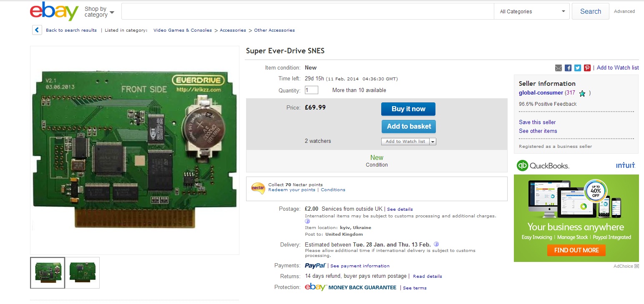Screen dimensions: 644x304
Task: Click the delivery estimate help icon
Action: [436, 244]
